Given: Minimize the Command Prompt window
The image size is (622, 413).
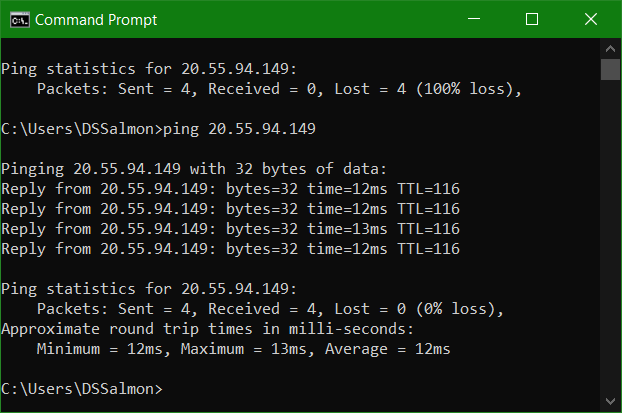Looking at the screenshot, I should pyautogui.click(x=474, y=19).
